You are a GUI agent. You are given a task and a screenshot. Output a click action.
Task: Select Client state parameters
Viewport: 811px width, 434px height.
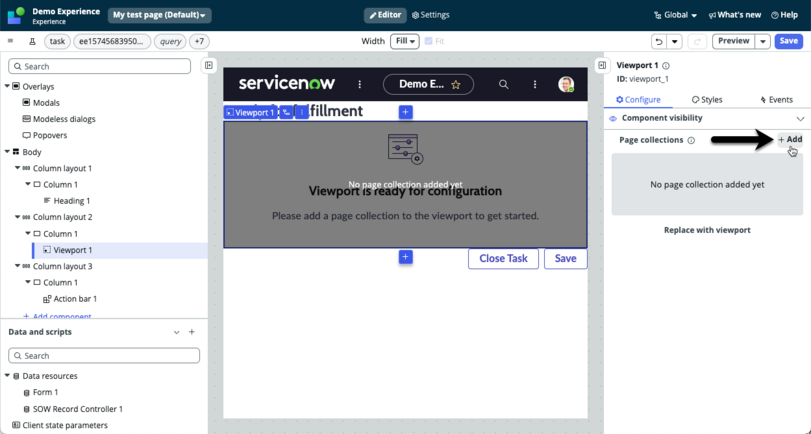(60, 425)
